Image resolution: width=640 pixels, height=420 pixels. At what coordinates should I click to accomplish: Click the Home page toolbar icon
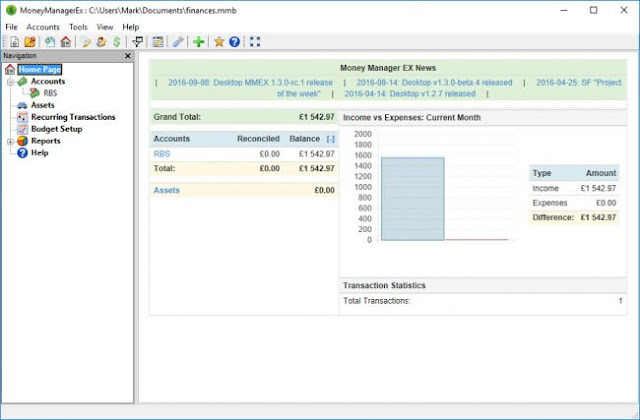[x=65, y=42]
